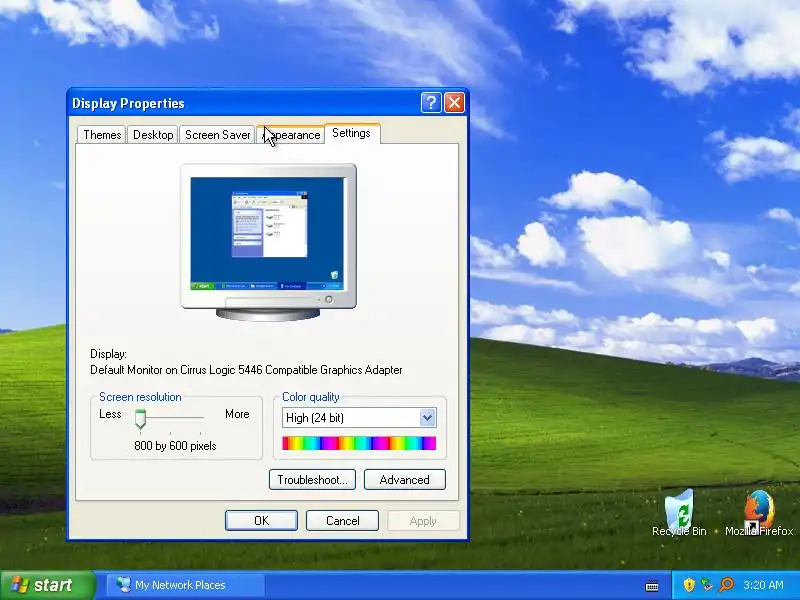Click the Windows logo on Start
This screenshot has width=800, height=600.
pyautogui.click(x=19, y=585)
